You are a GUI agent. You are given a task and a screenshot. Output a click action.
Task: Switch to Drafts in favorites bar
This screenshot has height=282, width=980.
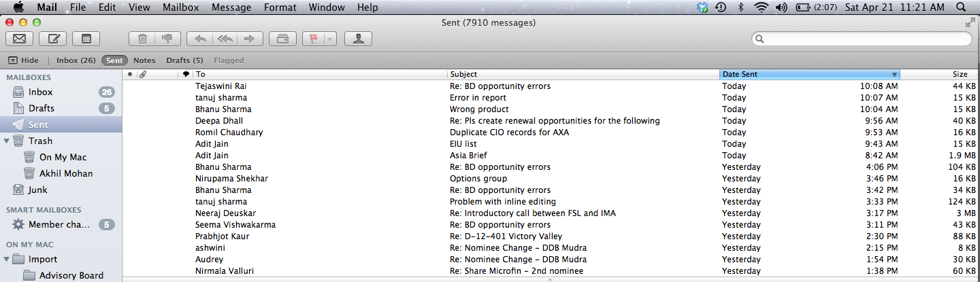click(x=184, y=60)
